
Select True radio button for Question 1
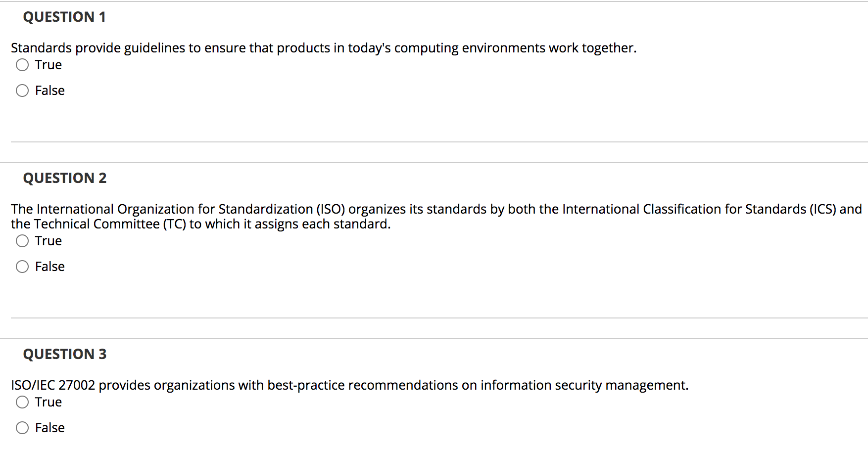(22, 65)
